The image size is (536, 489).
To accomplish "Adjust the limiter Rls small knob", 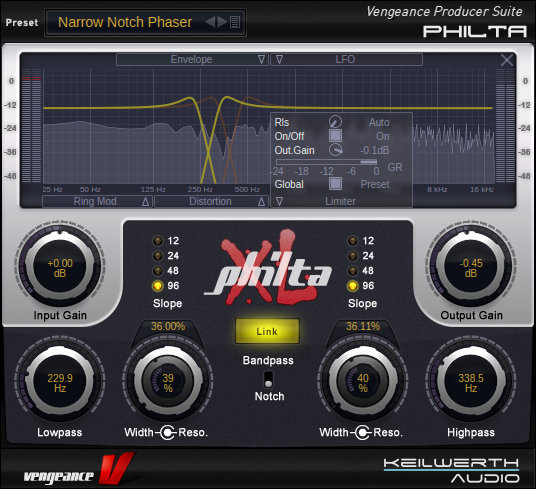I will 335,122.
